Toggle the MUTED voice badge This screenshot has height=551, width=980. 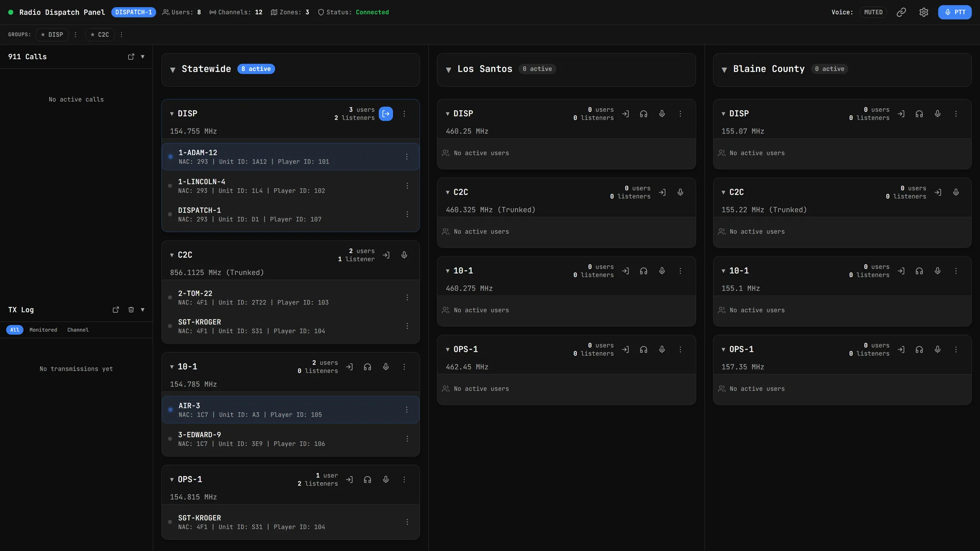873,12
